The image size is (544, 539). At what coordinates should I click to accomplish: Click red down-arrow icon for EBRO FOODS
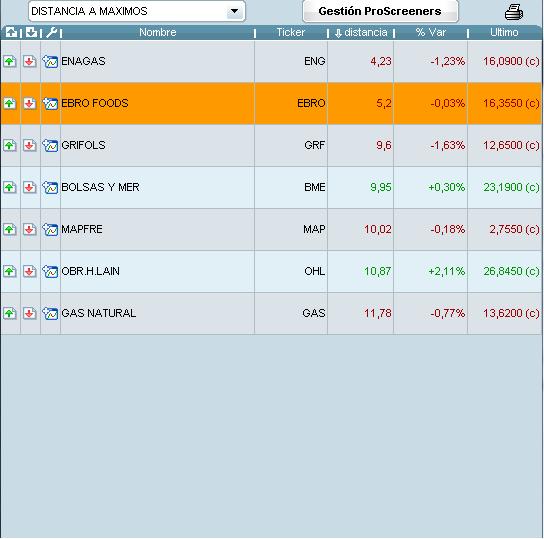(x=30, y=103)
